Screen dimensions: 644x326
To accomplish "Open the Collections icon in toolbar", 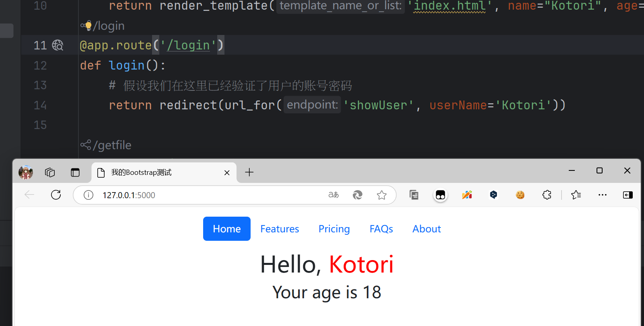I will (414, 195).
